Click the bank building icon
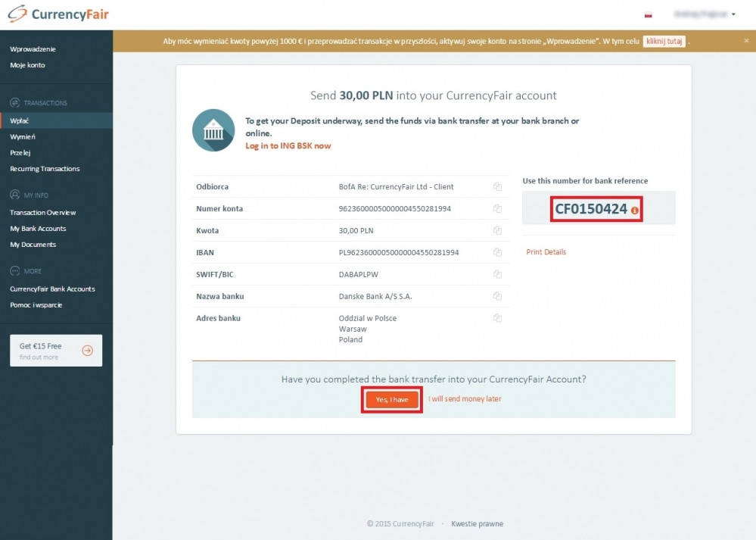The image size is (756, 540). 213,130
